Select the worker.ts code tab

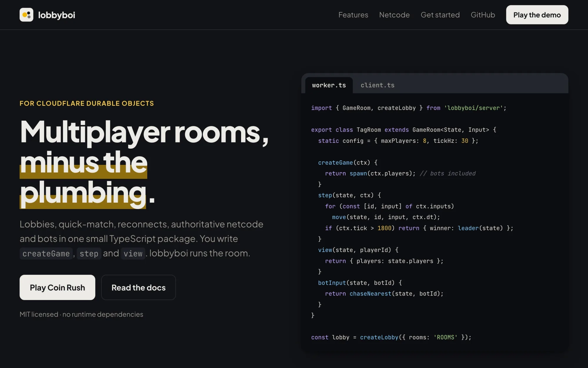[329, 85]
